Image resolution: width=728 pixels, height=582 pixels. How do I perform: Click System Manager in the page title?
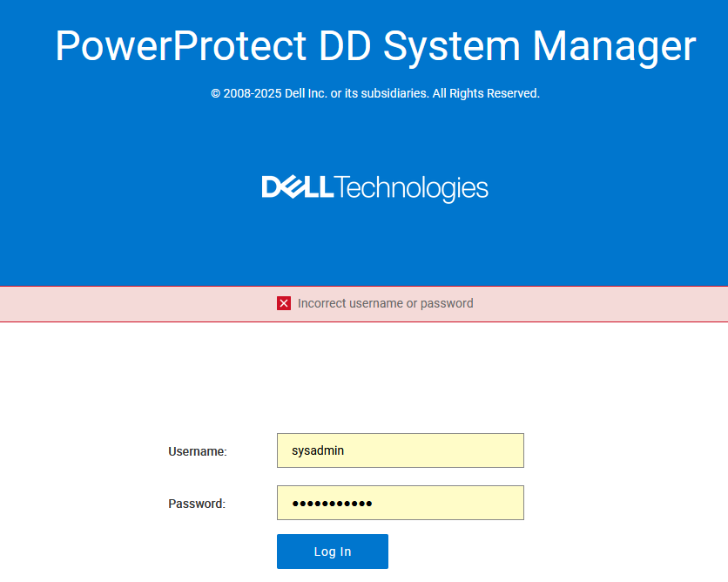pyautogui.click(x=539, y=45)
